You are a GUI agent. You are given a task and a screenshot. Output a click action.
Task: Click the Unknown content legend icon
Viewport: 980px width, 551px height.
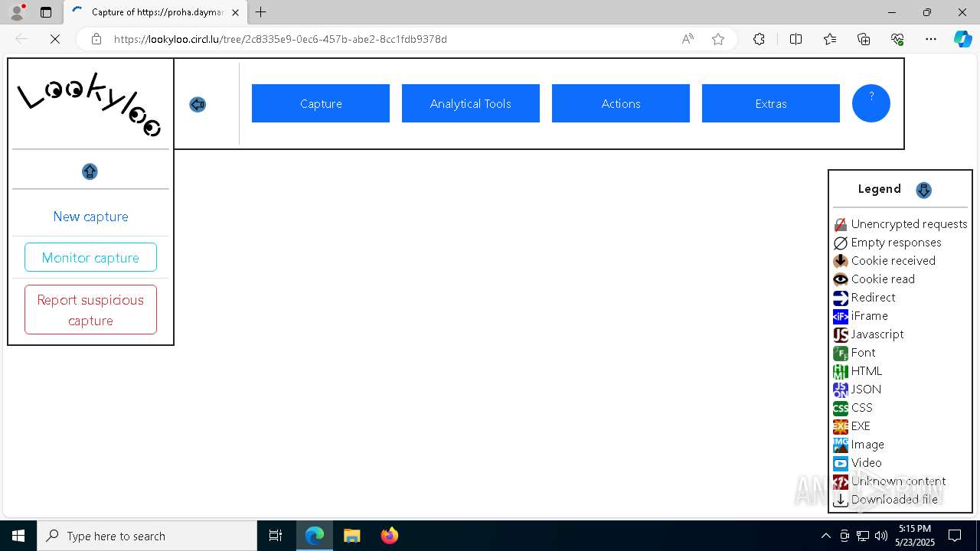(x=841, y=481)
